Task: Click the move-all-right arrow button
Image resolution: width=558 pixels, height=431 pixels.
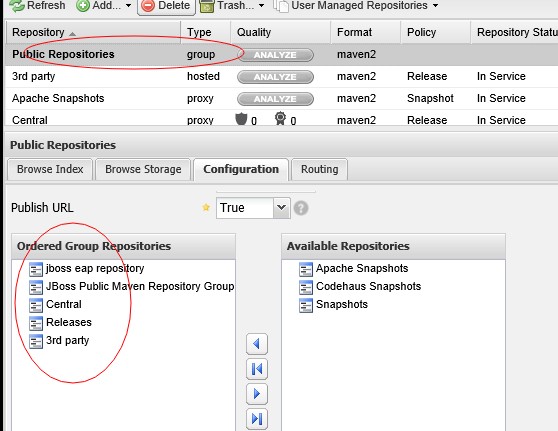Action: (257, 419)
